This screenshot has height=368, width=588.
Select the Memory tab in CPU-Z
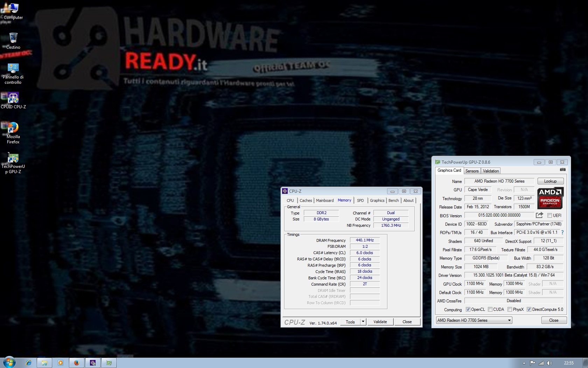tap(344, 200)
